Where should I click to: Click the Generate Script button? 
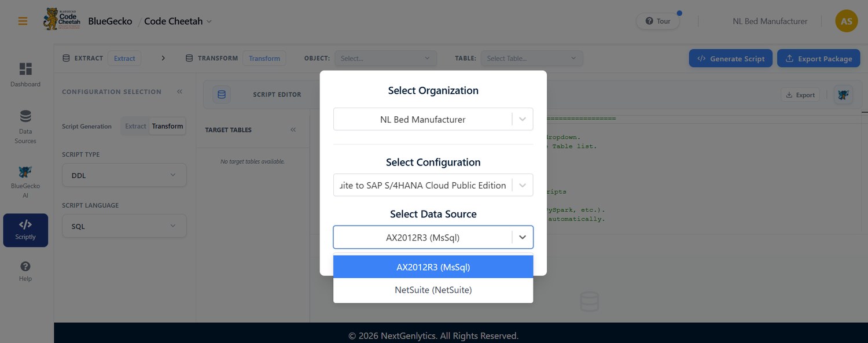pos(730,58)
